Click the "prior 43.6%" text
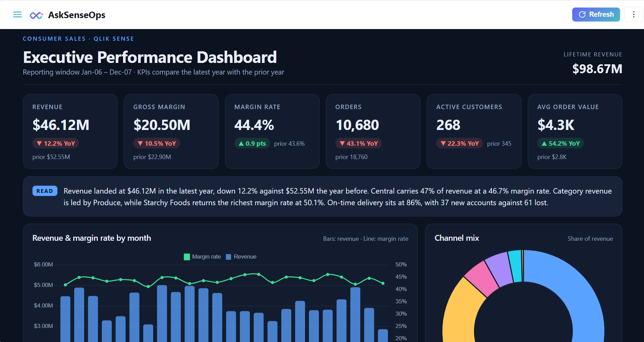This screenshot has width=644, height=342. (x=289, y=144)
